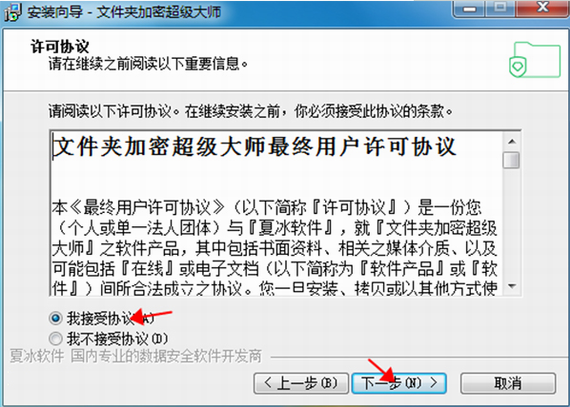Click the installer icon in title bar
Viewport: 570px width, 407px height.
point(13,13)
